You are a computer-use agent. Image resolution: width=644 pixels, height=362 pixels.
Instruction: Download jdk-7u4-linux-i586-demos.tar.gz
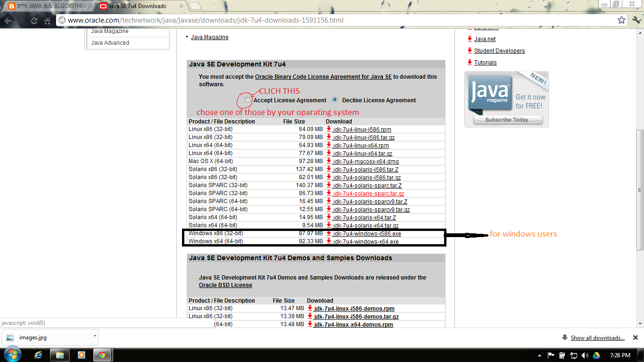tap(356, 316)
